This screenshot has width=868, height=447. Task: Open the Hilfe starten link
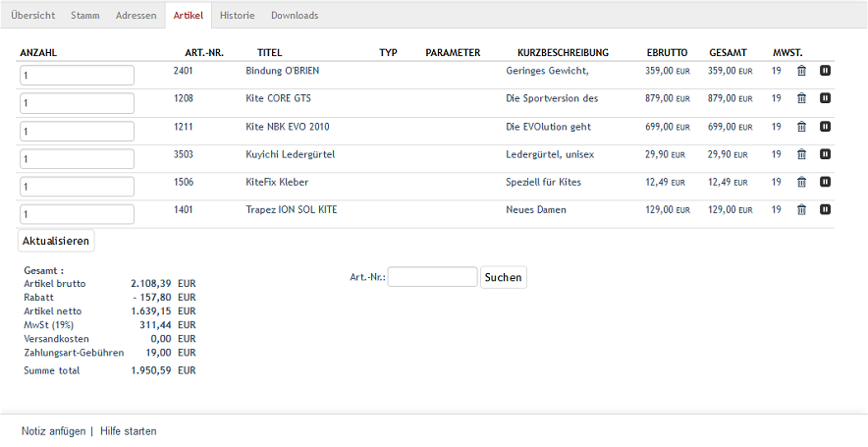pyautogui.click(x=128, y=431)
